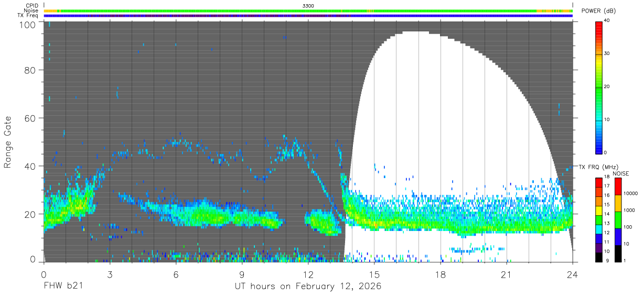This screenshot has width=644, height=297.
Task: Click the NOISE legend title
Action: (620, 173)
